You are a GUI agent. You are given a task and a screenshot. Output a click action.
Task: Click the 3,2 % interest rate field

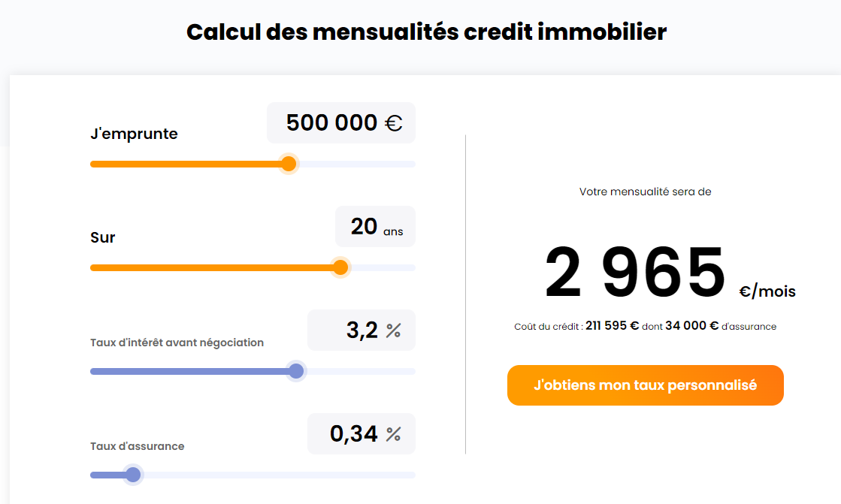(362, 330)
